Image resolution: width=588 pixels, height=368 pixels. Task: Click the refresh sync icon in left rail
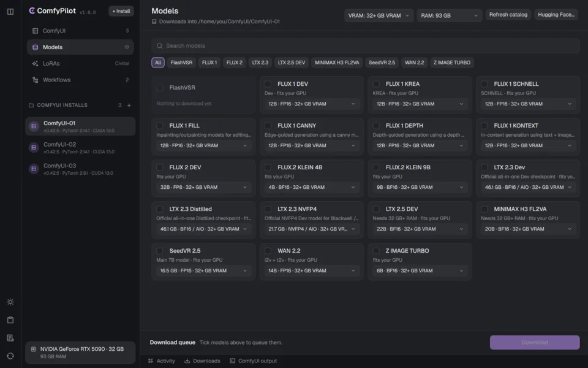pyautogui.click(x=10, y=356)
